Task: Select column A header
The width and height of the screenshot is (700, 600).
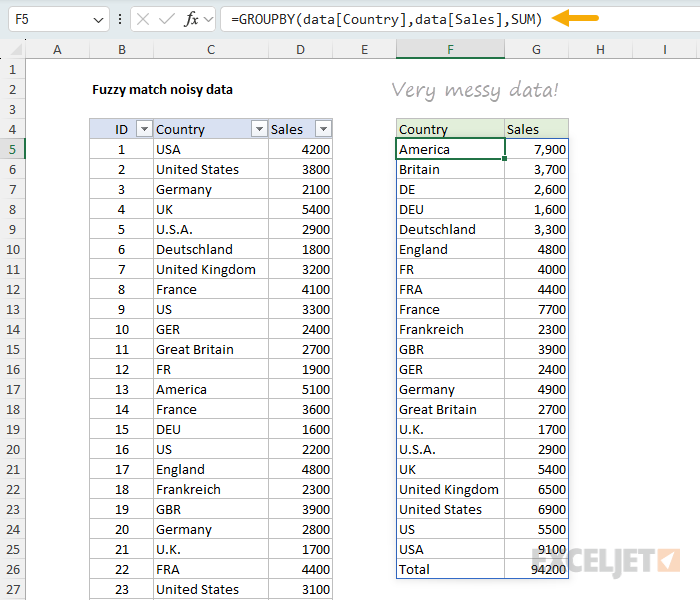Action: coord(58,50)
